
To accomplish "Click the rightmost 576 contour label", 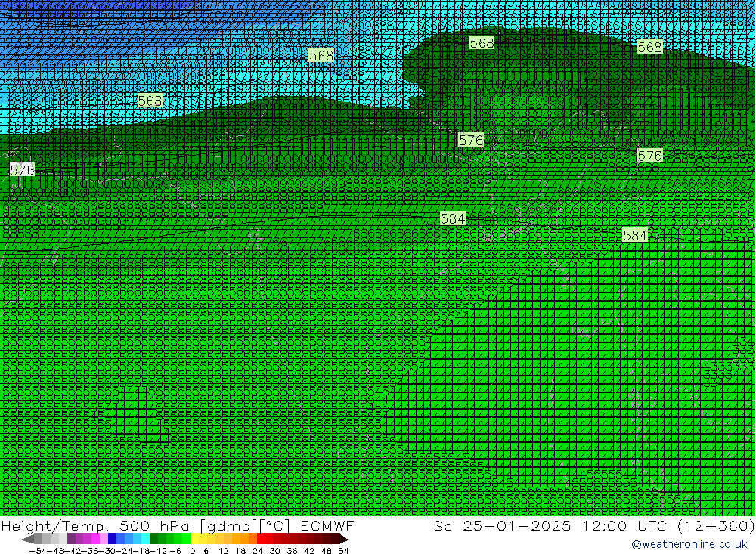I will (649, 156).
